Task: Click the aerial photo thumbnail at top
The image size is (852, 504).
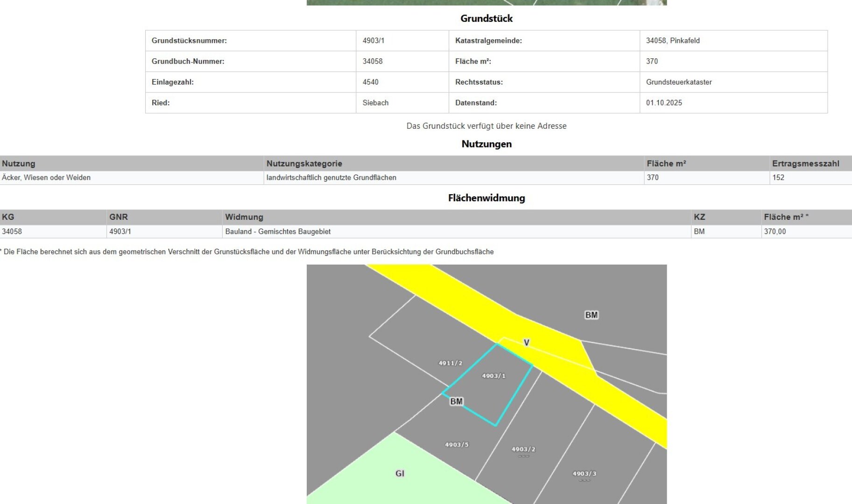Action: [486, 3]
